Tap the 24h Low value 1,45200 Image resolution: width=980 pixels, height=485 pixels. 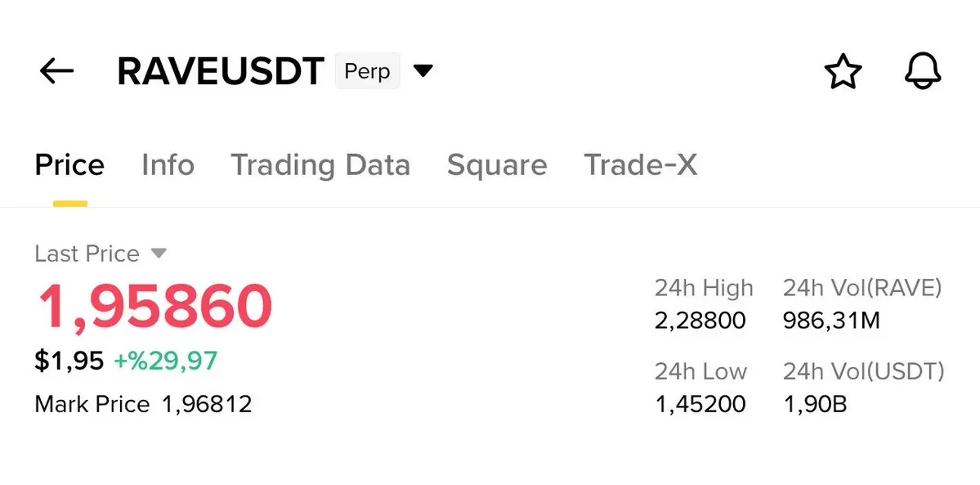pyautogui.click(x=700, y=403)
